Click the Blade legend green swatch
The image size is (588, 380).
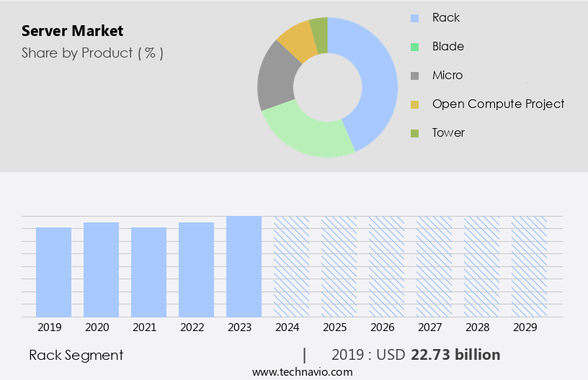click(414, 47)
